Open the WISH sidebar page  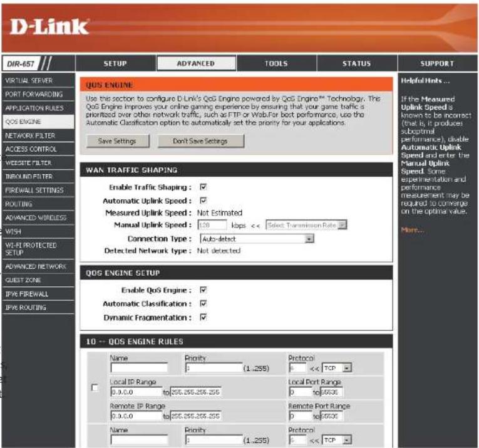pos(38,231)
